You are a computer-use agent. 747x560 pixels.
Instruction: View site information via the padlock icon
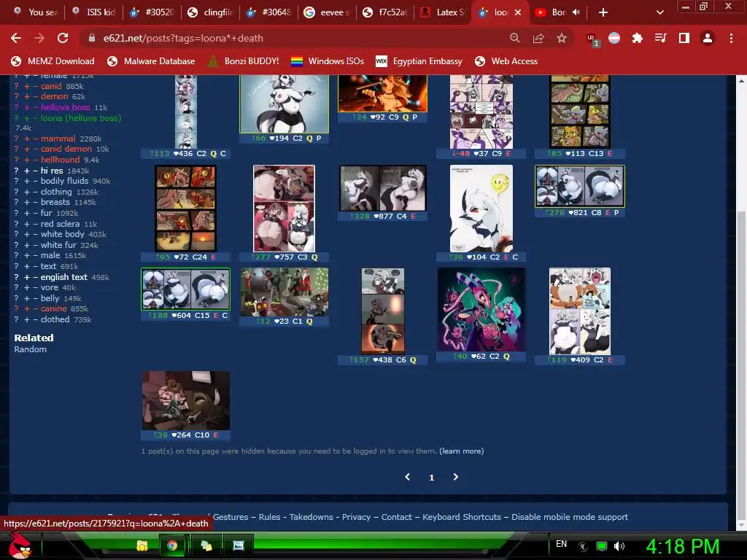91,38
